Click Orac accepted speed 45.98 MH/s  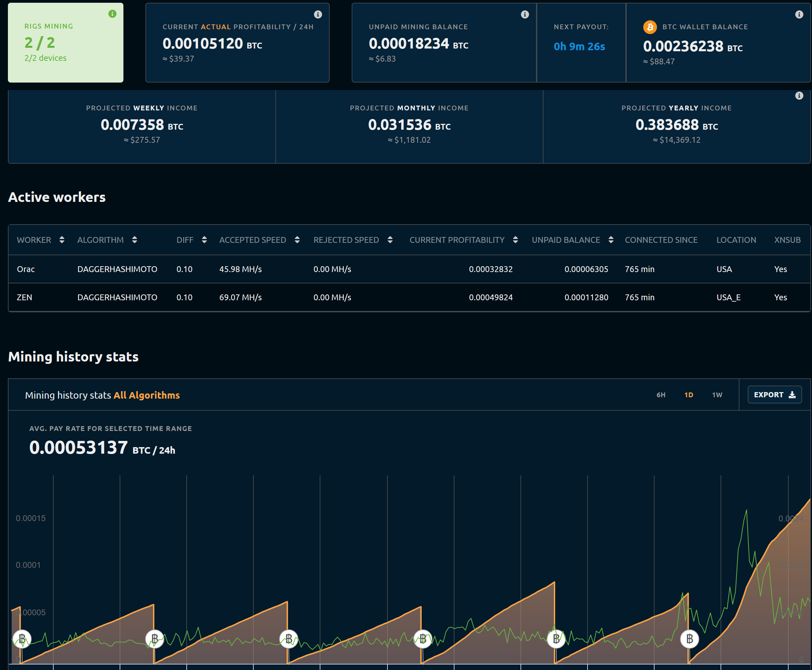[240, 269]
